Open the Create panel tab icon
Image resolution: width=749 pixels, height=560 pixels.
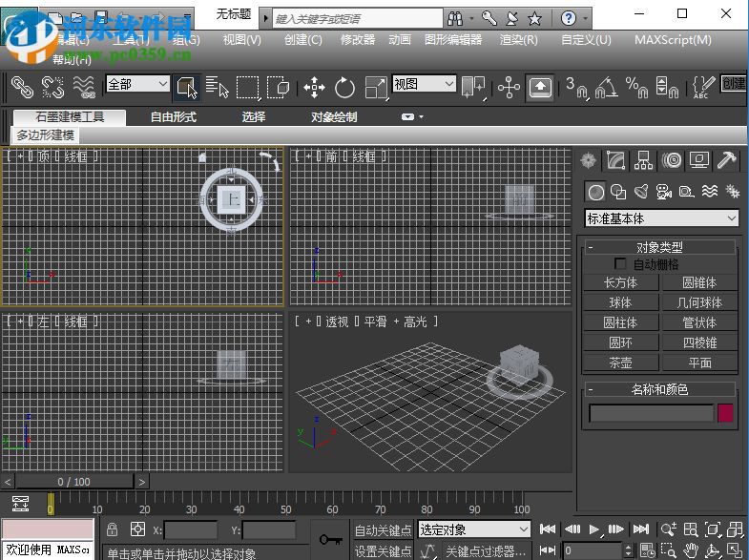(589, 160)
